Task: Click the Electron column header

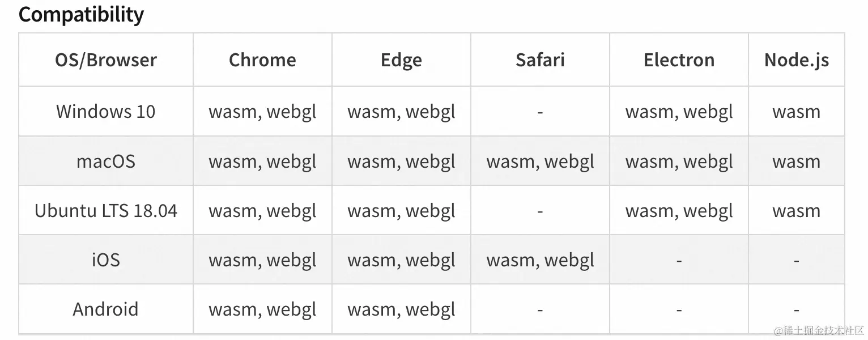Action: click(x=679, y=60)
